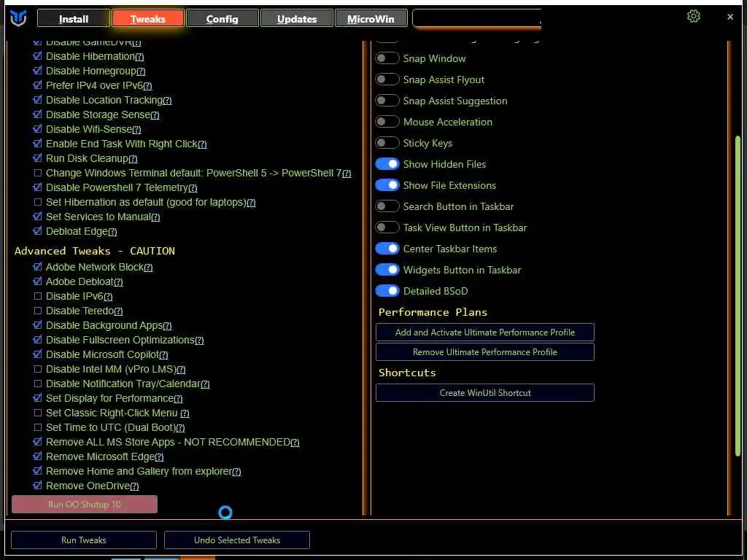This screenshot has height=560, width=747.
Task: Open help (?) for Enable End Task With Right Click
Action: 202,144
